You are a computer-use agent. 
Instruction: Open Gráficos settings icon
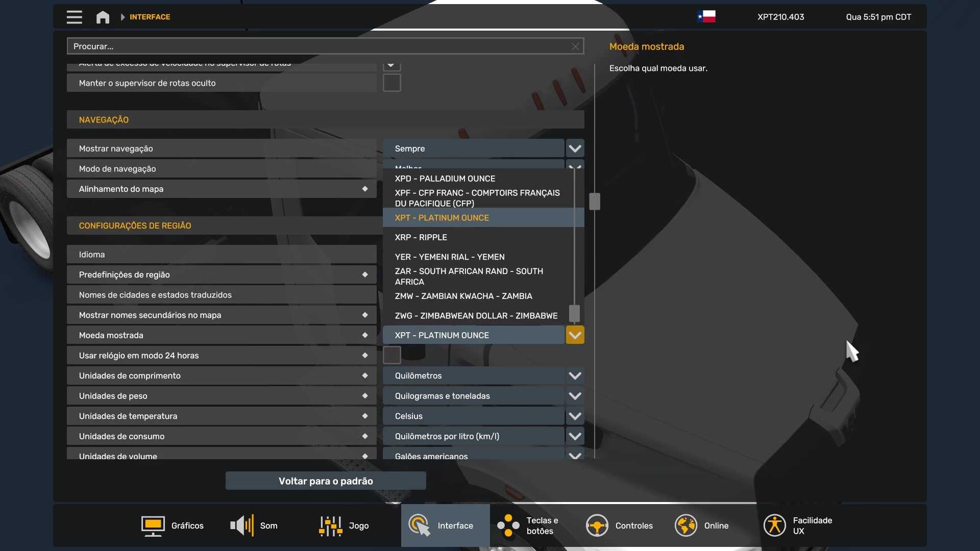153,525
